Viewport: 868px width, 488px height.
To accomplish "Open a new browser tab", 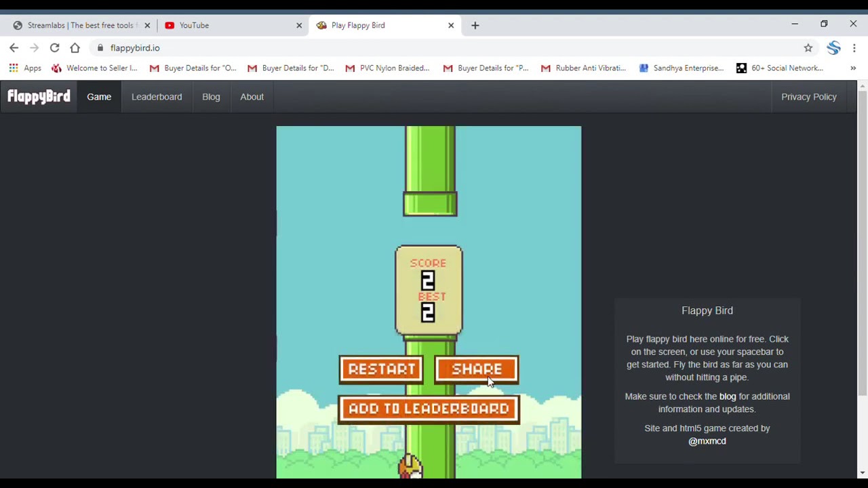I will click(x=475, y=25).
